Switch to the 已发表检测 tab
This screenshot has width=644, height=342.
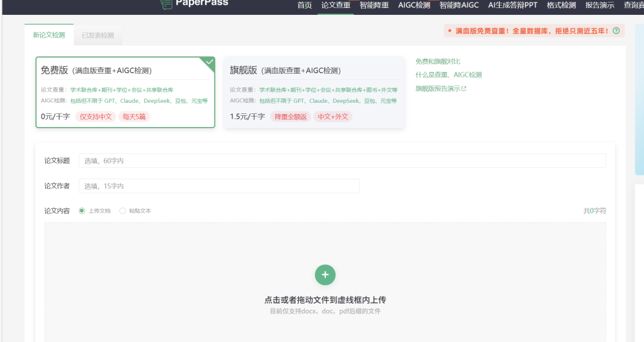point(98,35)
